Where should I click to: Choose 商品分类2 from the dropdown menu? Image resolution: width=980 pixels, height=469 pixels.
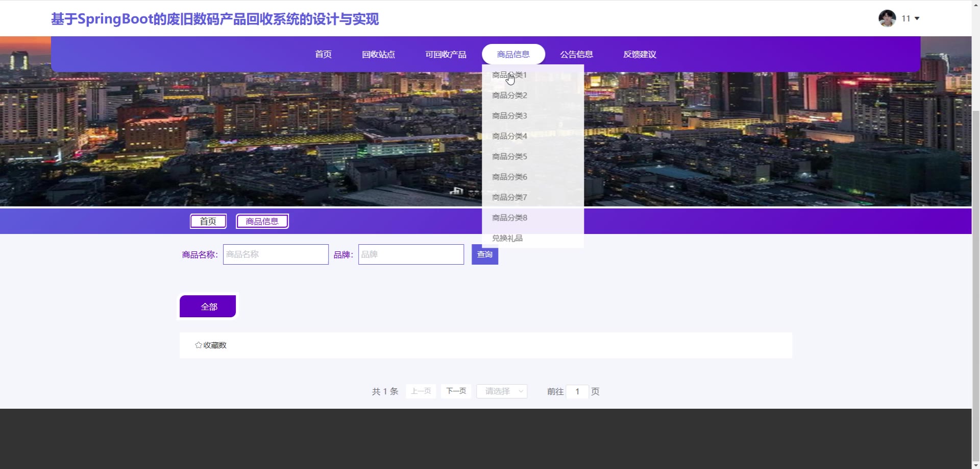533,96
